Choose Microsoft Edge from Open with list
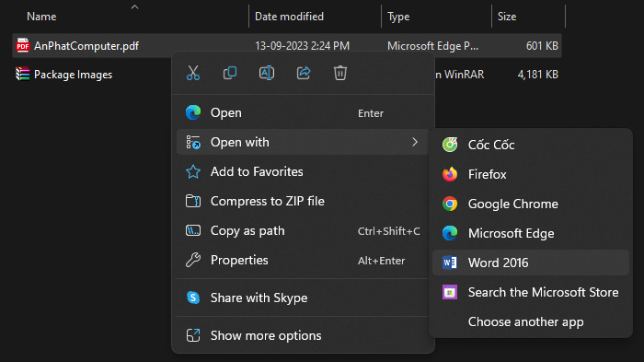644x362 pixels. click(x=530, y=233)
